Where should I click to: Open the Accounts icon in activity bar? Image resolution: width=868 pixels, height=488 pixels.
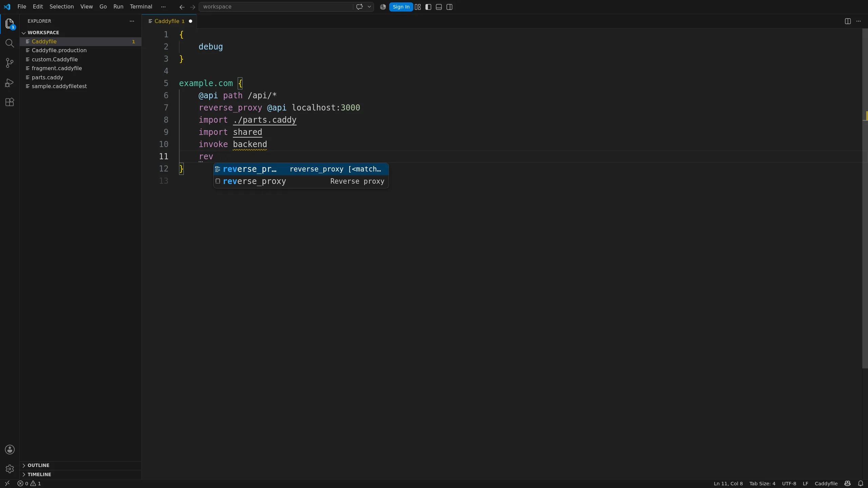(x=9, y=450)
